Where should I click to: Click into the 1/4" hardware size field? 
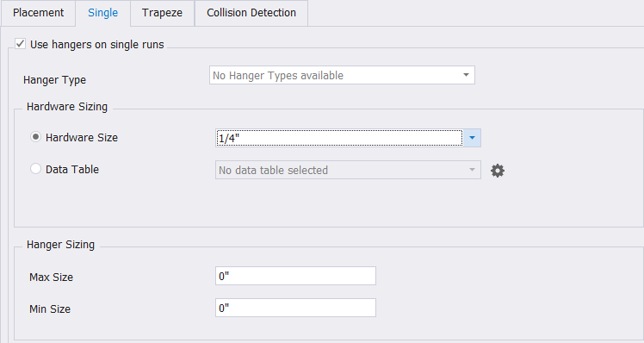point(339,138)
